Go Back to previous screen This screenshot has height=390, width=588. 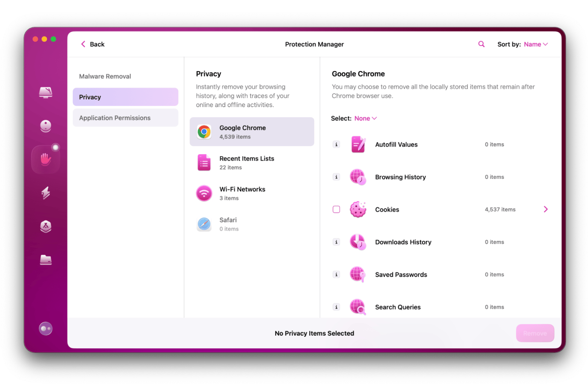tap(93, 44)
